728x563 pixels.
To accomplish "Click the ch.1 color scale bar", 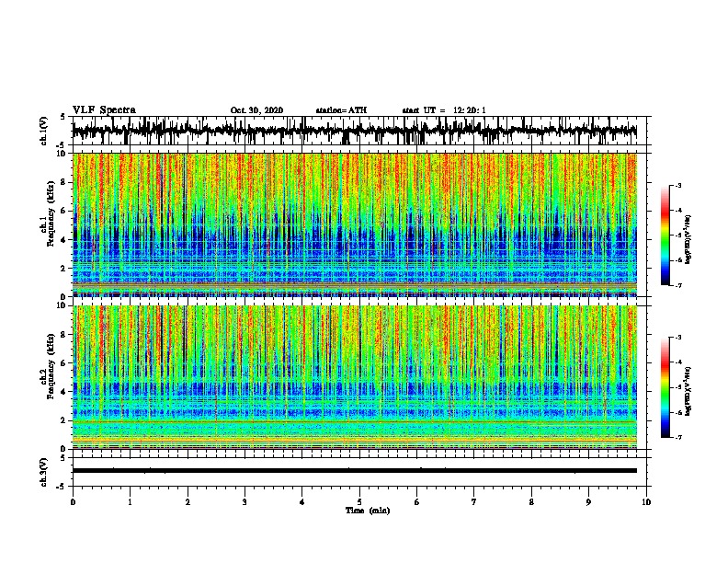I will click(x=665, y=236).
